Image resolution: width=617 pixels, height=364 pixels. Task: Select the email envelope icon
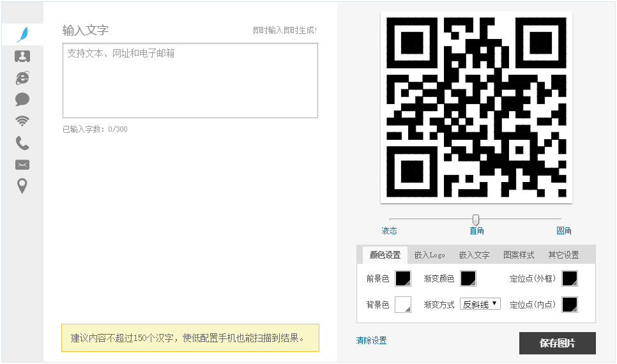click(x=22, y=165)
